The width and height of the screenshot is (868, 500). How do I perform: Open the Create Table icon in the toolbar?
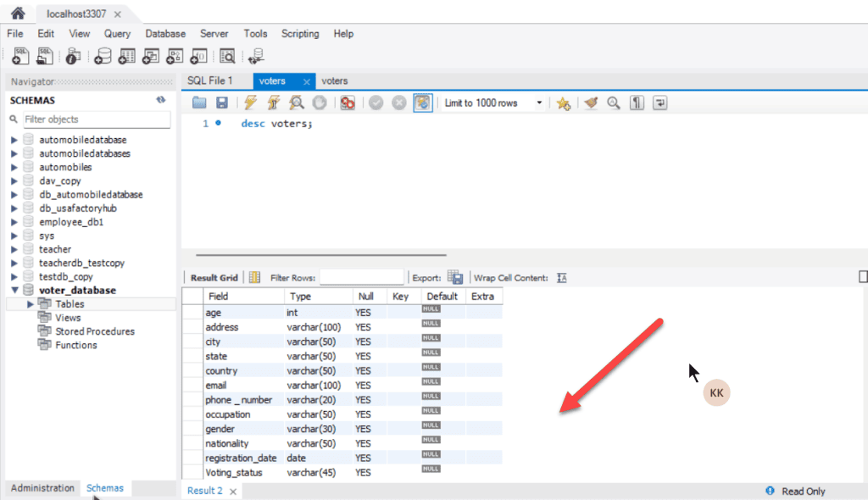[x=127, y=56]
